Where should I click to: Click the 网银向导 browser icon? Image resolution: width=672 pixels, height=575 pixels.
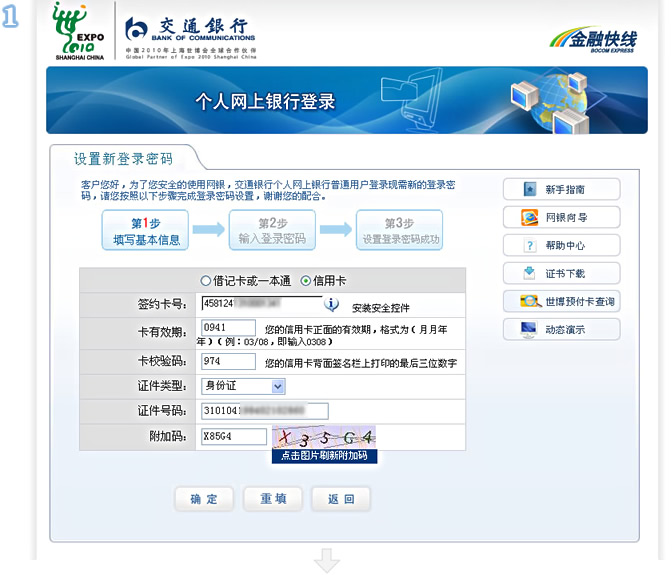pyautogui.click(x=530, y=217)
